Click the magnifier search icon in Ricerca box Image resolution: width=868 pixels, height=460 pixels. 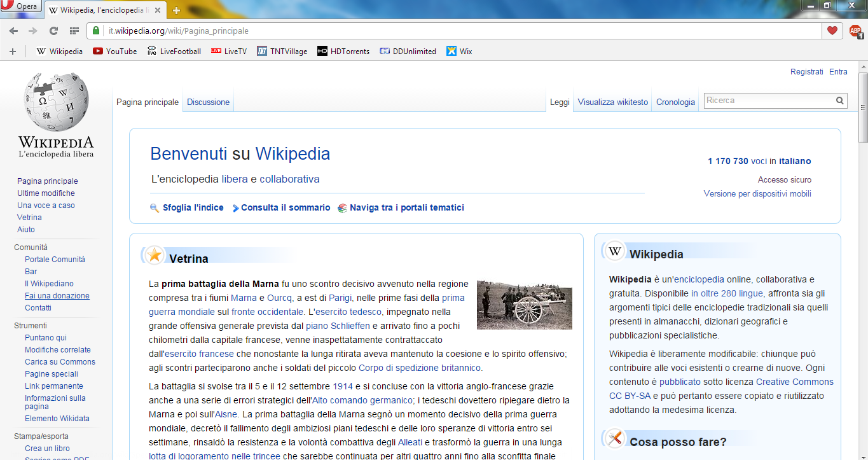click(839, 101)
